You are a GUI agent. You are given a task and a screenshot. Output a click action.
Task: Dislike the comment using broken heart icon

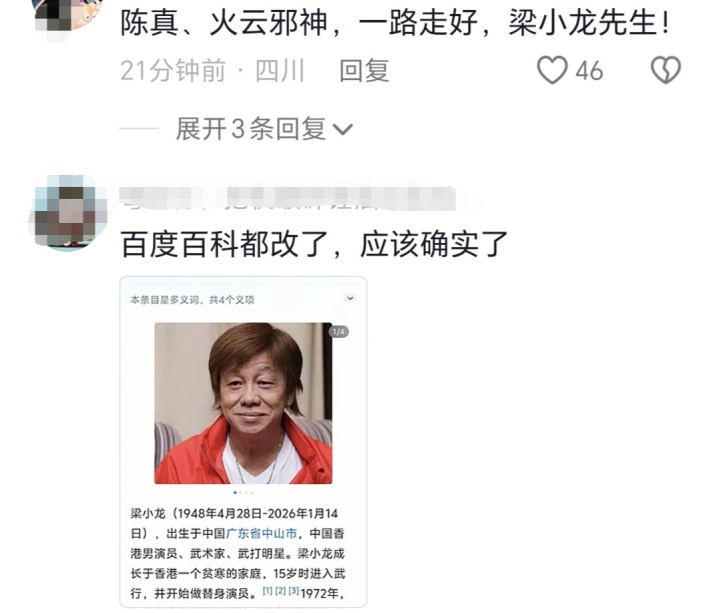click(666, 70)
